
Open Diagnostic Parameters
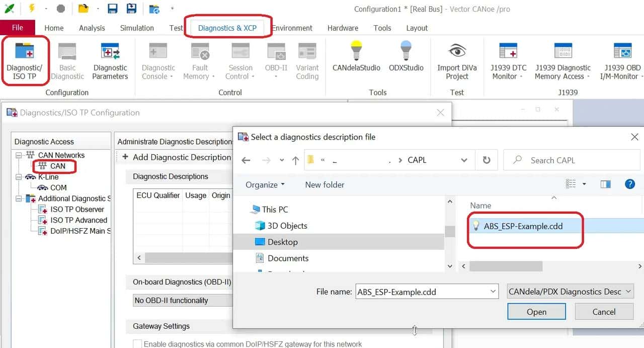[110, 61]
